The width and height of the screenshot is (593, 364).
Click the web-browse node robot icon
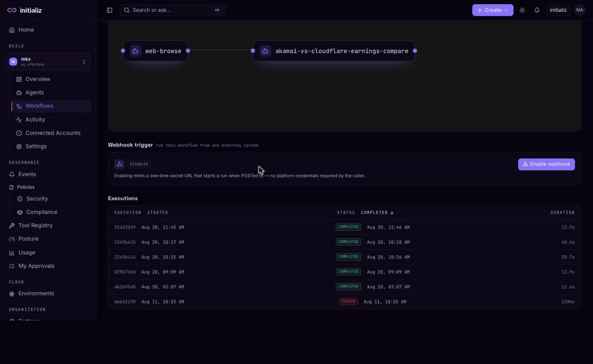pyautogui.click(x=135, y=51)
